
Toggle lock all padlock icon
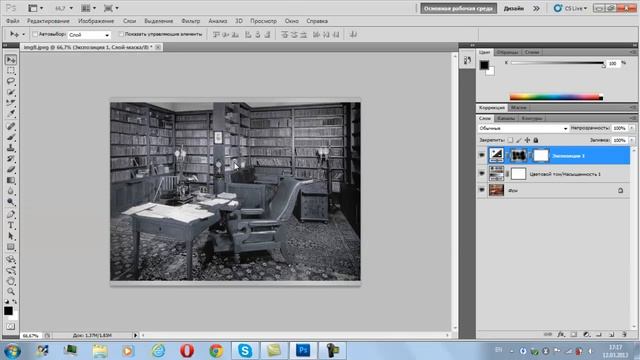click(536, 140)
